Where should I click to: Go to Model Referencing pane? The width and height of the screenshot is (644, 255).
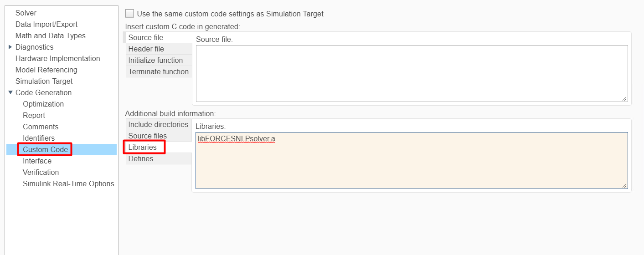coord(46,70)
